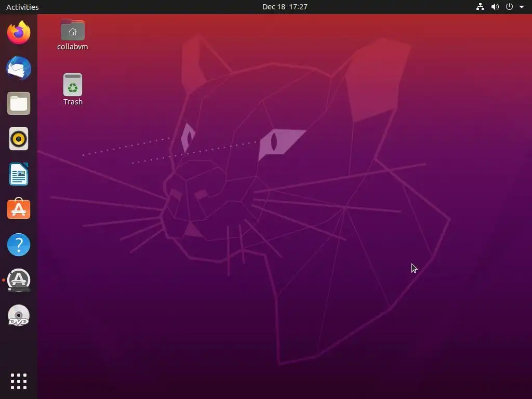Show Applications grid button
This screenshot has height=399, width=532.
coord(19,381)
